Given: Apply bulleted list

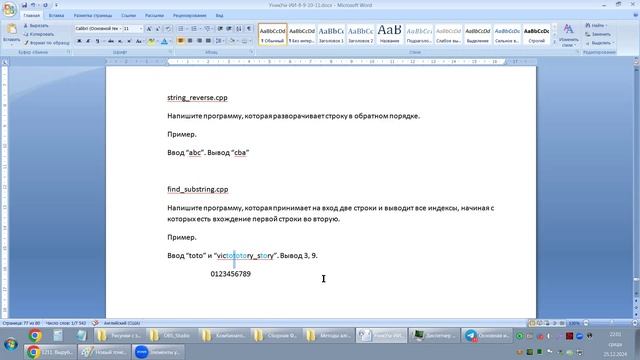Looking at the screenshot, I should pyautogui.click(x=181, y=29).
